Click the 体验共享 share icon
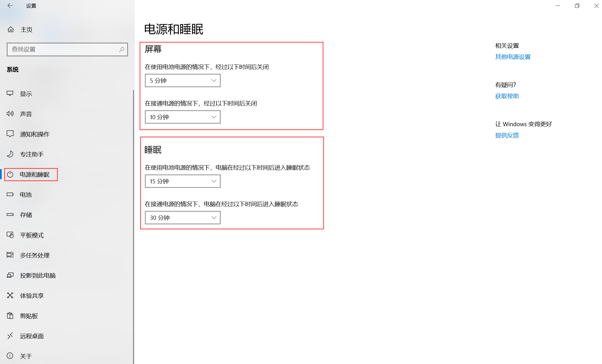 pos(10,295)
